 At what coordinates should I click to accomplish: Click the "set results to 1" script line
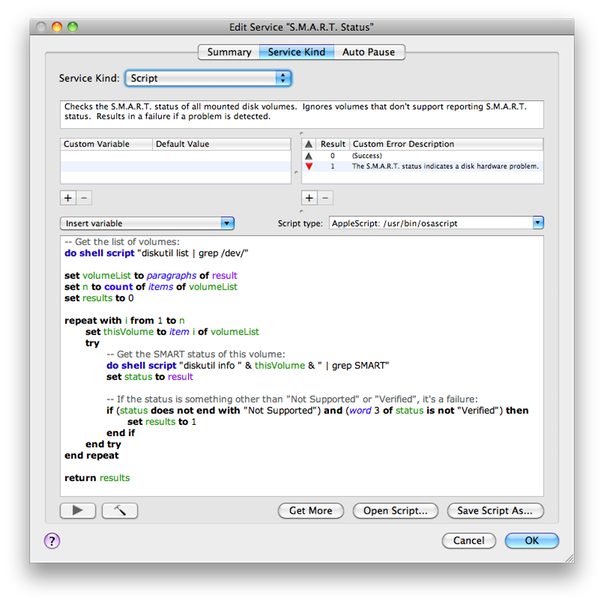[162, 422]
